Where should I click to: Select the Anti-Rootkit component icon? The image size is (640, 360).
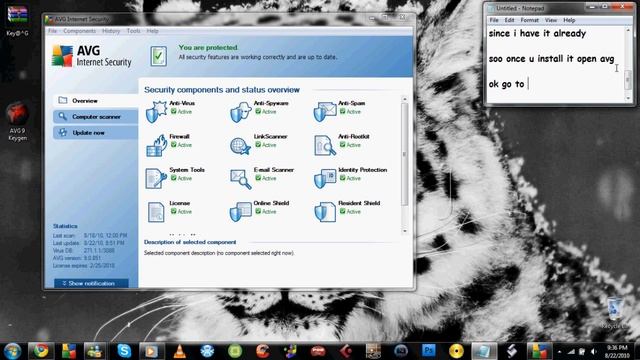pos(325,146)
